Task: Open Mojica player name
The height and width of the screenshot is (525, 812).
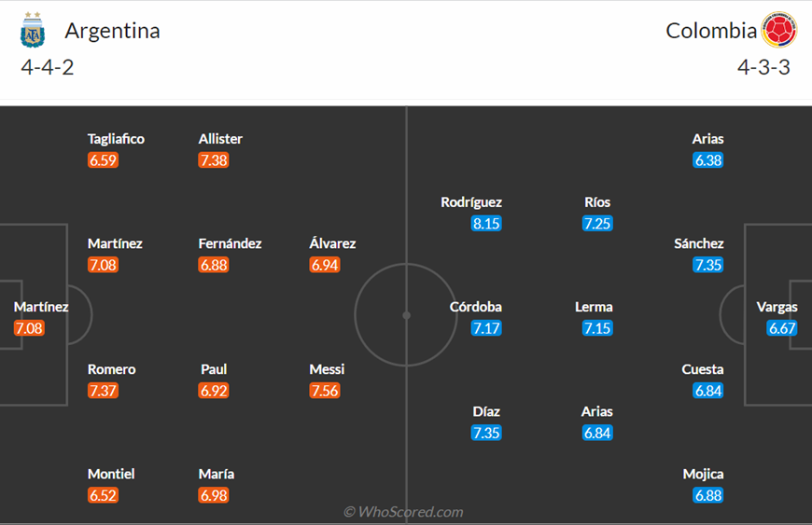Action: point(703,474)
